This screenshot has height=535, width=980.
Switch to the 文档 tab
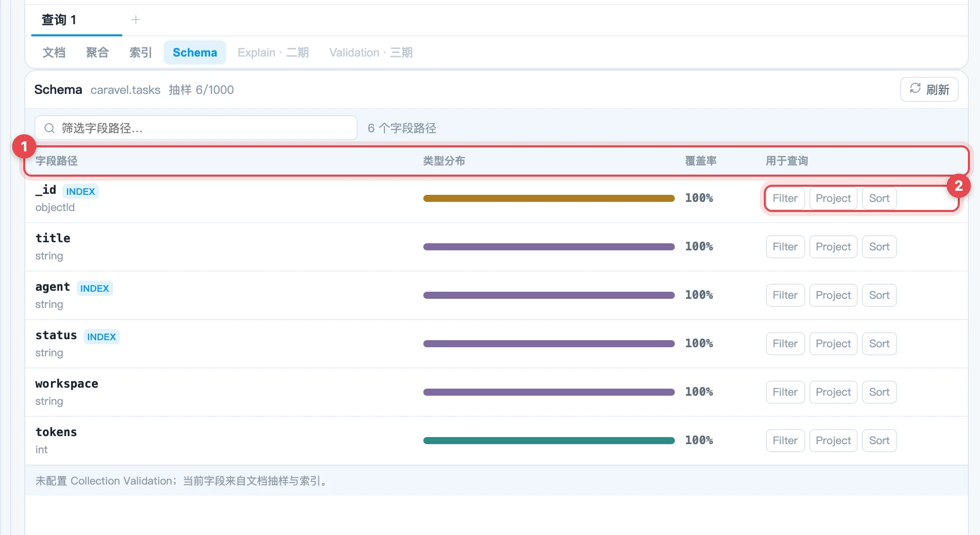pyautogui.click(x=54, y=52)
